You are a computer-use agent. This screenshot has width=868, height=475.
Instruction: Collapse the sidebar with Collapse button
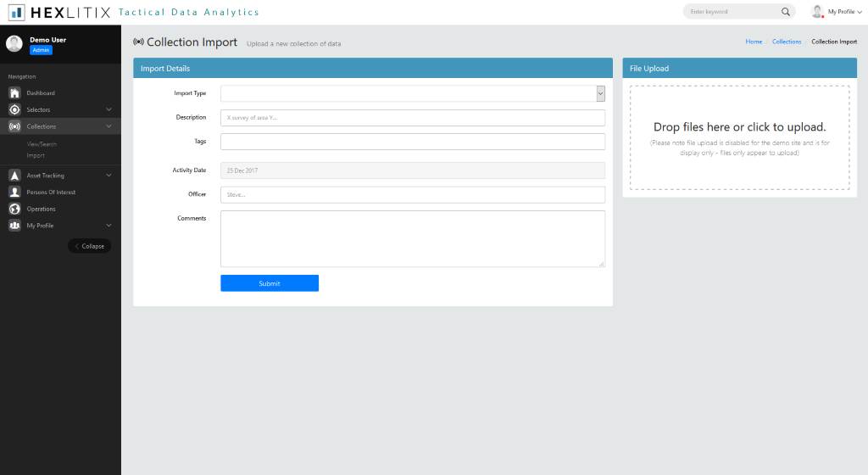[89, 246]
